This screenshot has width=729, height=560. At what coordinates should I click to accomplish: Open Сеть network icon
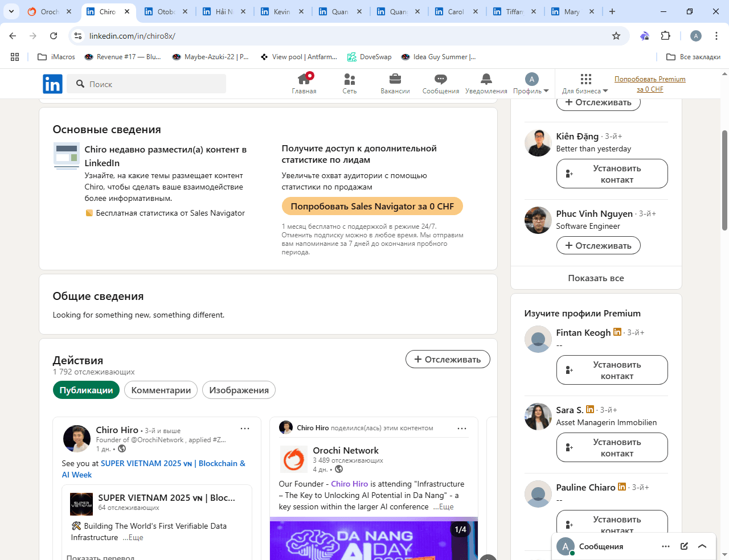click(x=350, y=84)
